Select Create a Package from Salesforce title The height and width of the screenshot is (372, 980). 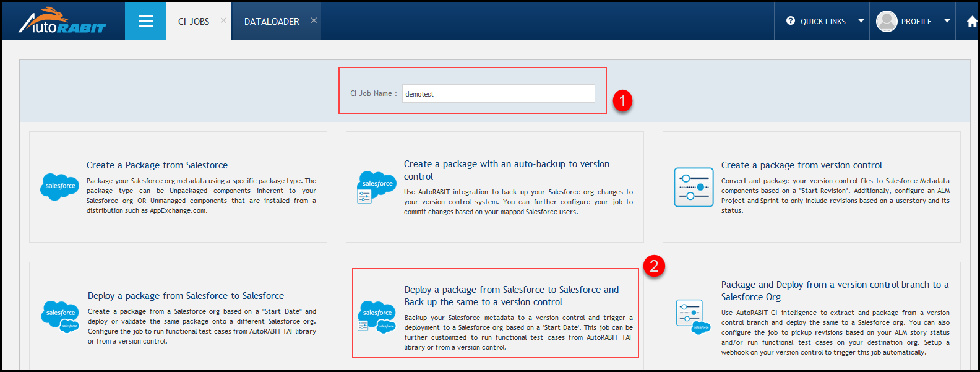point(157,165)
